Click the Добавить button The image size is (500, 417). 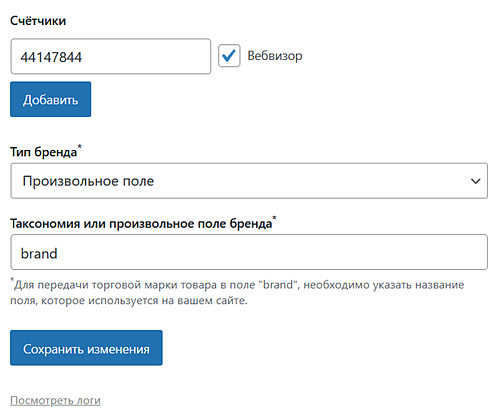tap(50, 99)
